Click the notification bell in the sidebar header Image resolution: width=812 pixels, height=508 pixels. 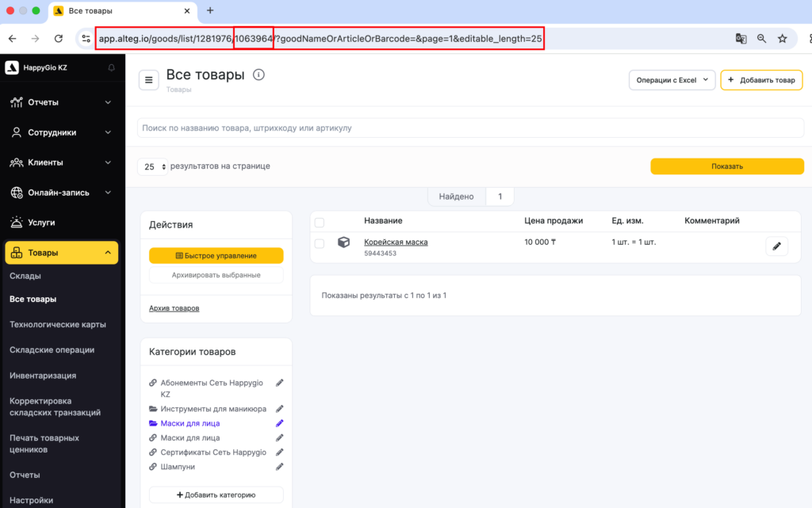point(111,67)
